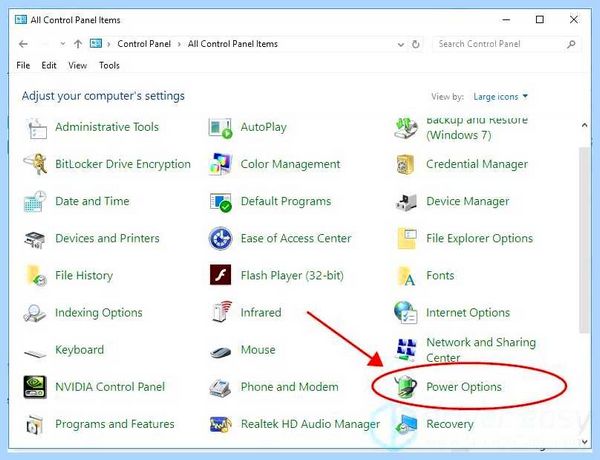This screenshot has width=600, height=460.
Task: Open the Programs and Features link
Action: [114, 424]
